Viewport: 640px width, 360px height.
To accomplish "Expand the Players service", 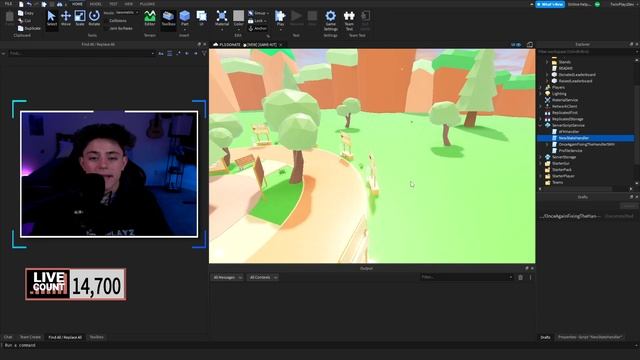I will pos(541,87).
